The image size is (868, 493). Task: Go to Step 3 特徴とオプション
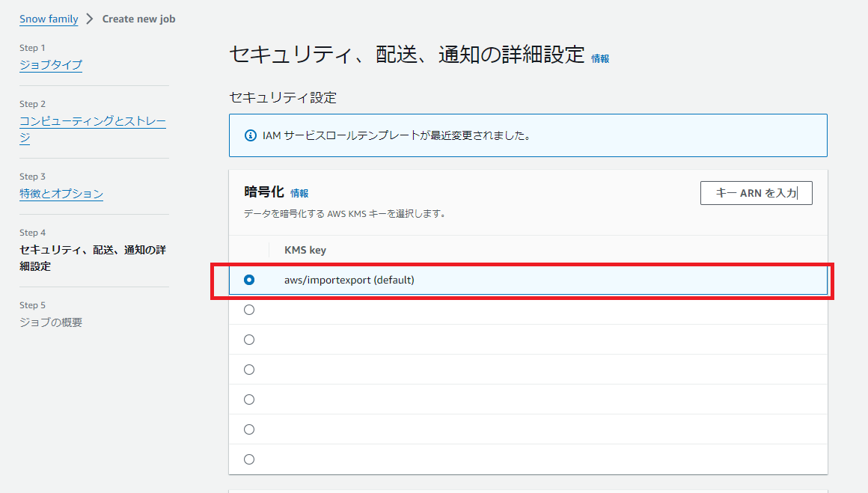click(x=61, y=194)
